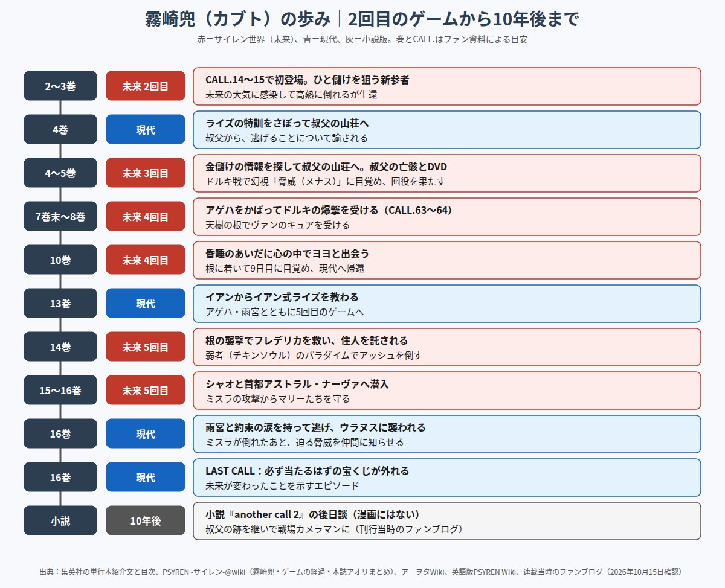
Task: Click the line ミスラの攻撃からマリーたちを守る
Action: click(277, 398)
